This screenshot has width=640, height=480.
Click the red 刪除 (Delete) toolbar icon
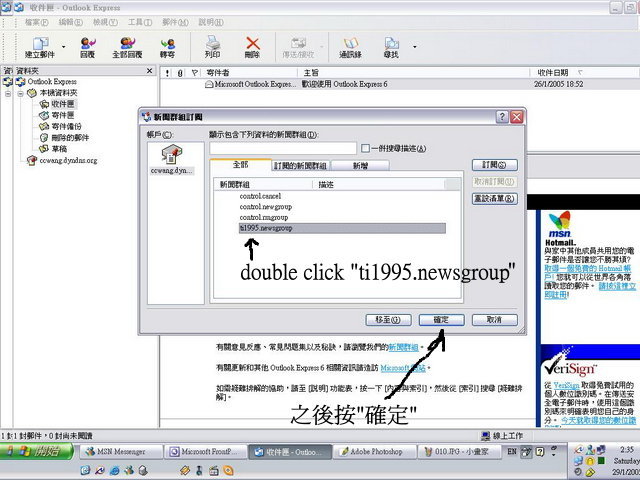[252, 44]
